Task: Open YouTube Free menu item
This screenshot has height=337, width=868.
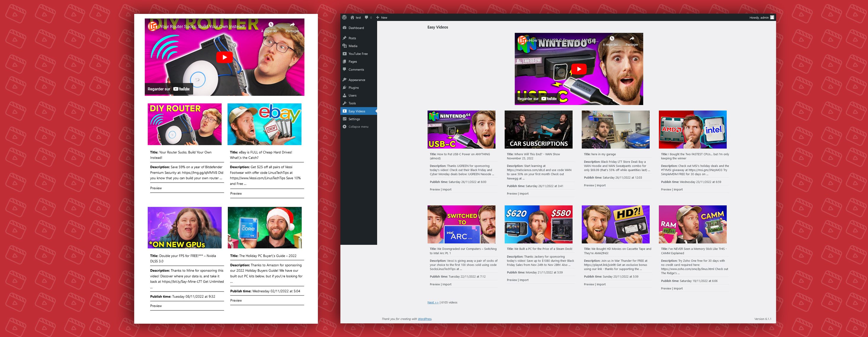Action: (x=358, y=54)
